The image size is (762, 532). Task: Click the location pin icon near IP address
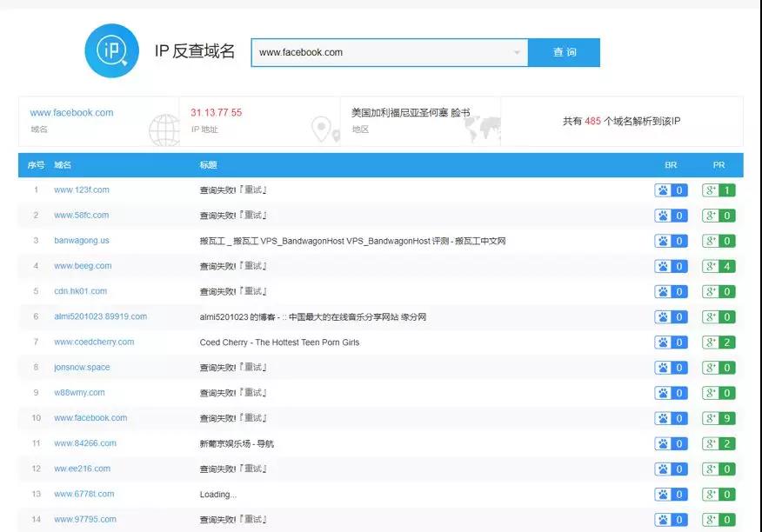click(x=324, y=130)
